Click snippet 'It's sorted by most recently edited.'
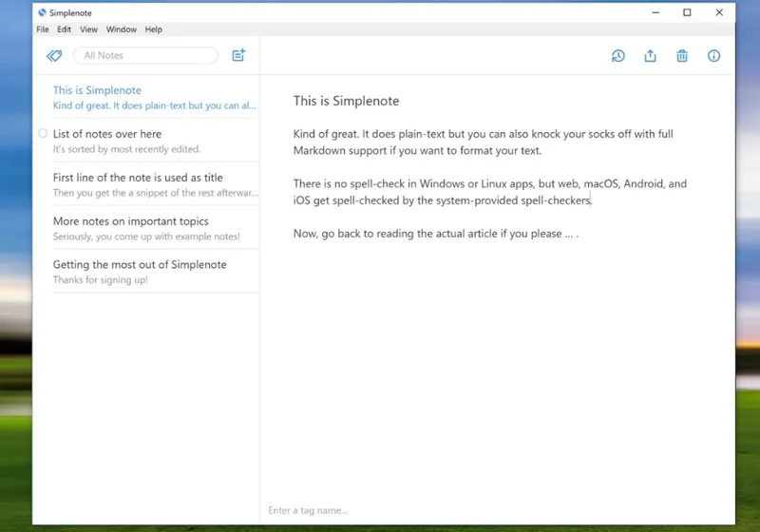This screenshot has width=760, height=532. pyautogui.click(x=126, y=149)
